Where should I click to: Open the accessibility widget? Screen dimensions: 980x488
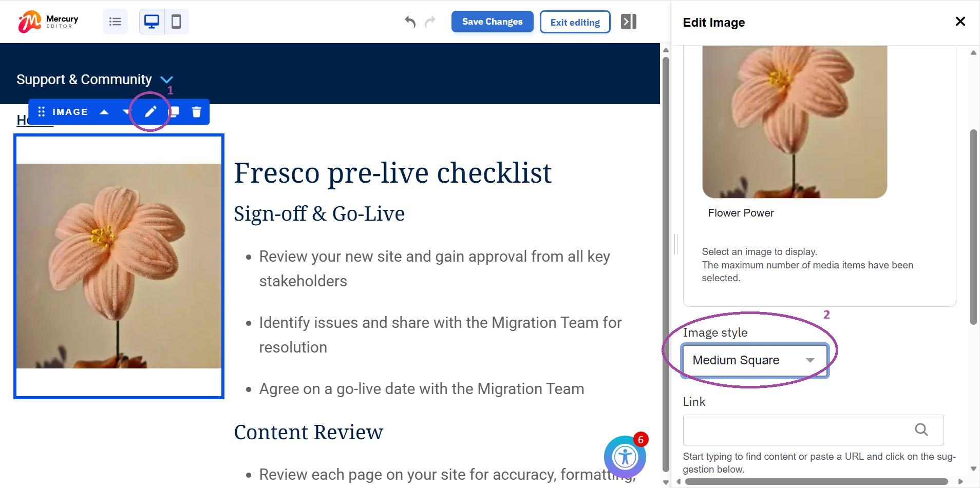pyautogui.click(x=625, y=456)
